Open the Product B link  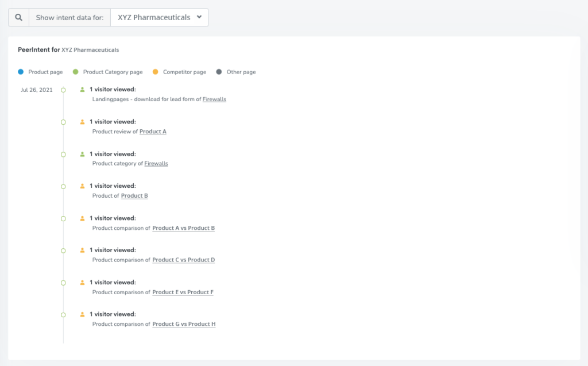[x=134, y=196]
